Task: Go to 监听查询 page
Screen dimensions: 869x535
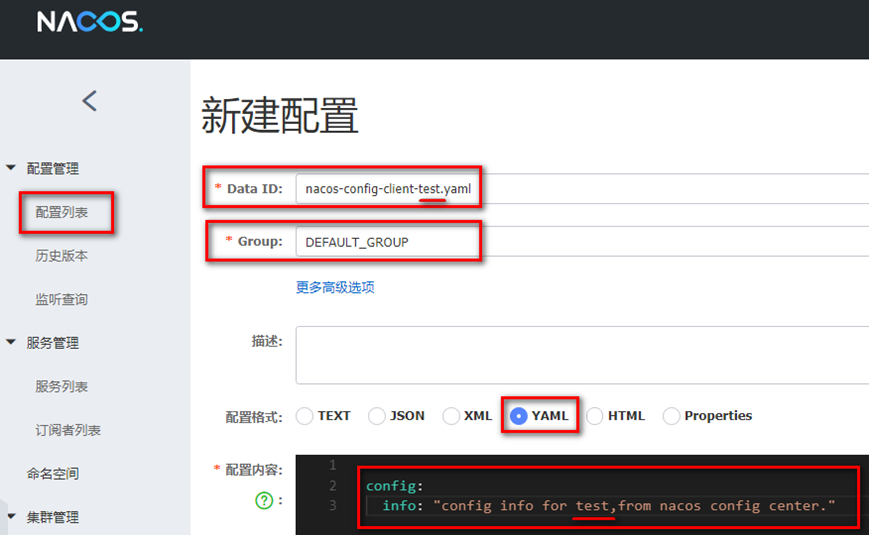Action: [x=62, y=299]
